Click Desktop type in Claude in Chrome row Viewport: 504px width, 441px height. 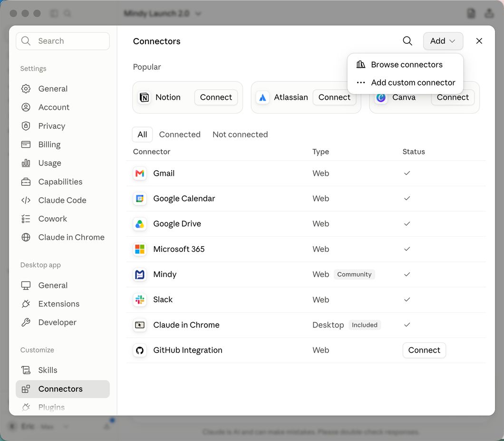[x=328, y=325]
